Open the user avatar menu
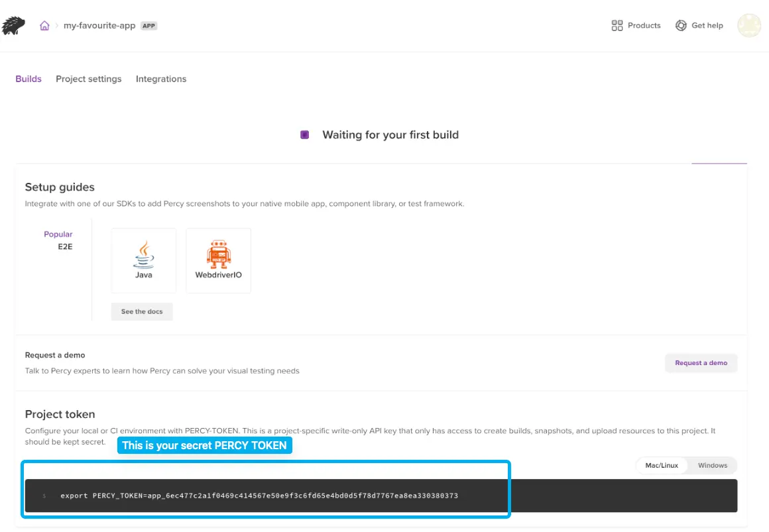Screen dimensions: 769x532 pyautogui.click(x=749, y=26)
